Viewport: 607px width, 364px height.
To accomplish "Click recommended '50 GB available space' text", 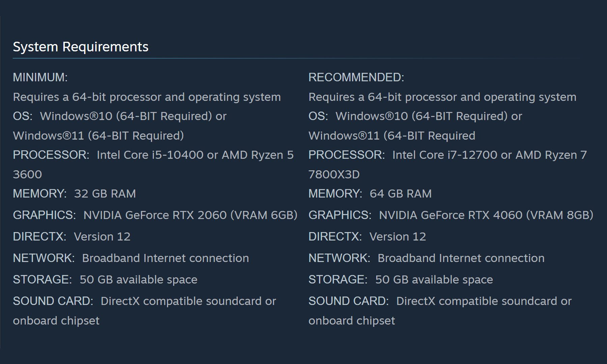I will (x=434, y=280).
